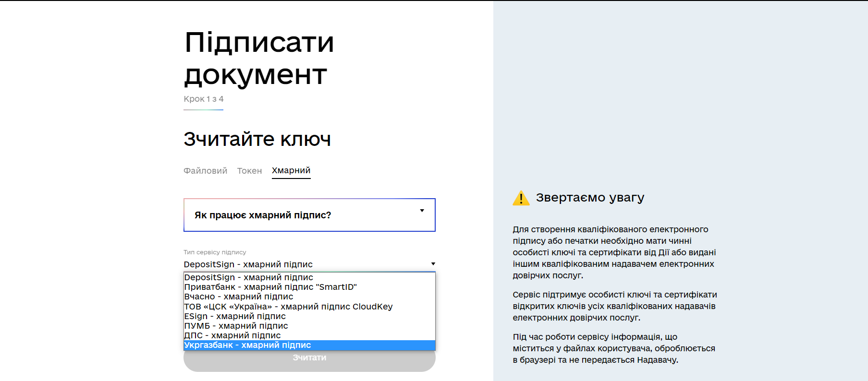This screenshot has height=381, width=868.
Task: Click paragraph starting 'Під час роботи сервісу'
Action: (x=614, y=348)
